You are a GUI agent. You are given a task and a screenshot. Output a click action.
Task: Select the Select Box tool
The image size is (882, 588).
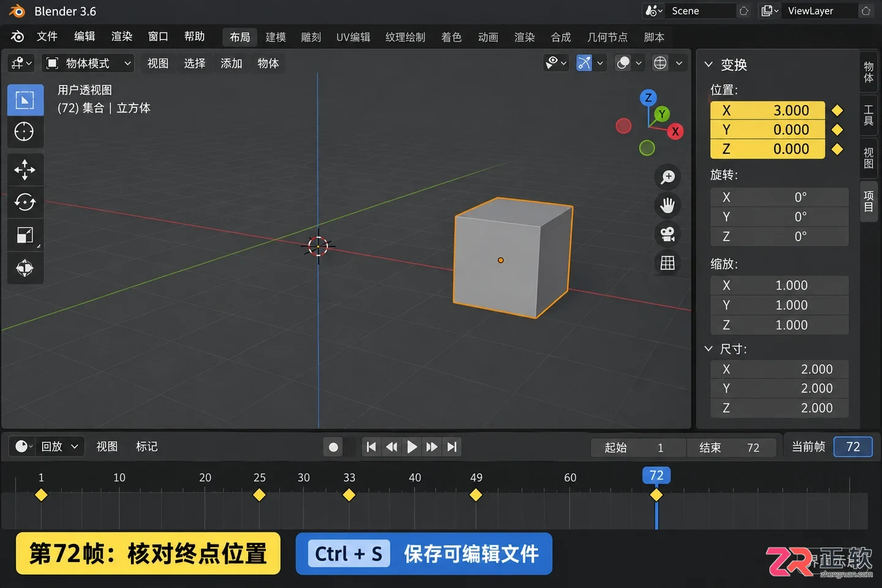(x=25, y=100)
